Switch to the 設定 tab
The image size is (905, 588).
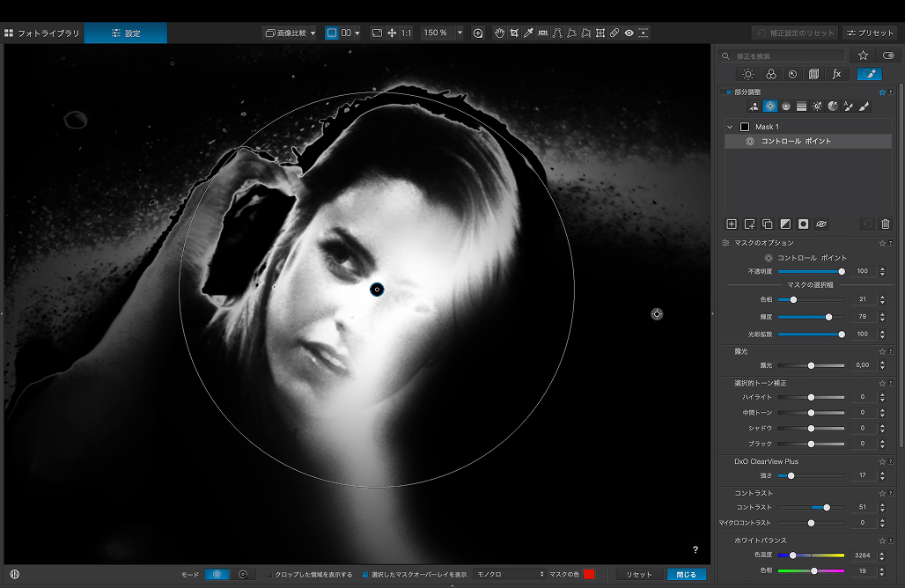[x=125, y=33]
